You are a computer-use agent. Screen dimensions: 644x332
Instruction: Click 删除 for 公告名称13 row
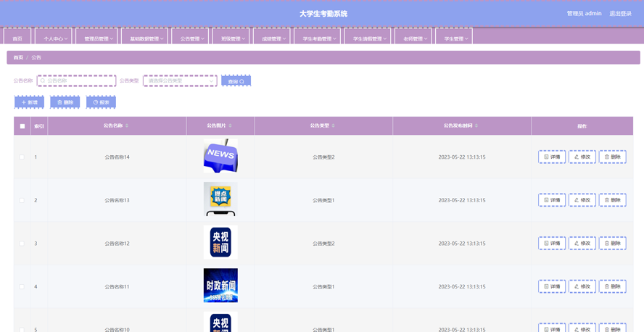pyautogui.click(x=613, y=200)
